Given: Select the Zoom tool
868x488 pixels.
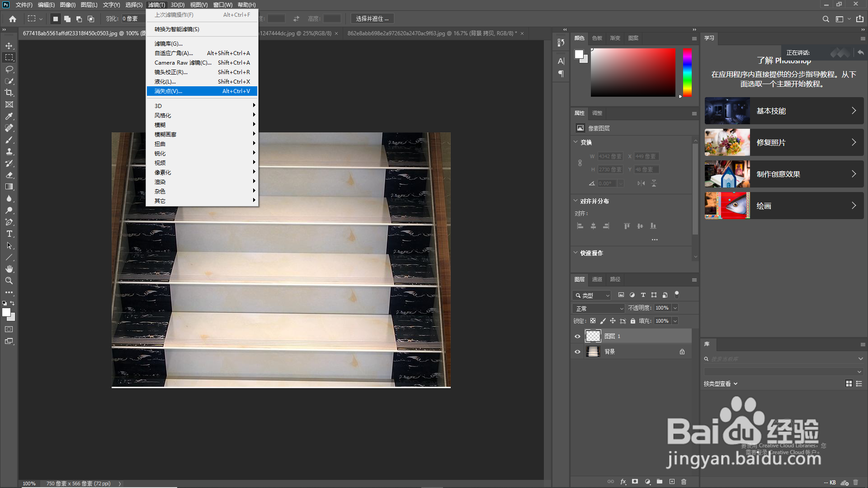Looking at the screenshot, I should pyautogui.click(x=9, y=281).
